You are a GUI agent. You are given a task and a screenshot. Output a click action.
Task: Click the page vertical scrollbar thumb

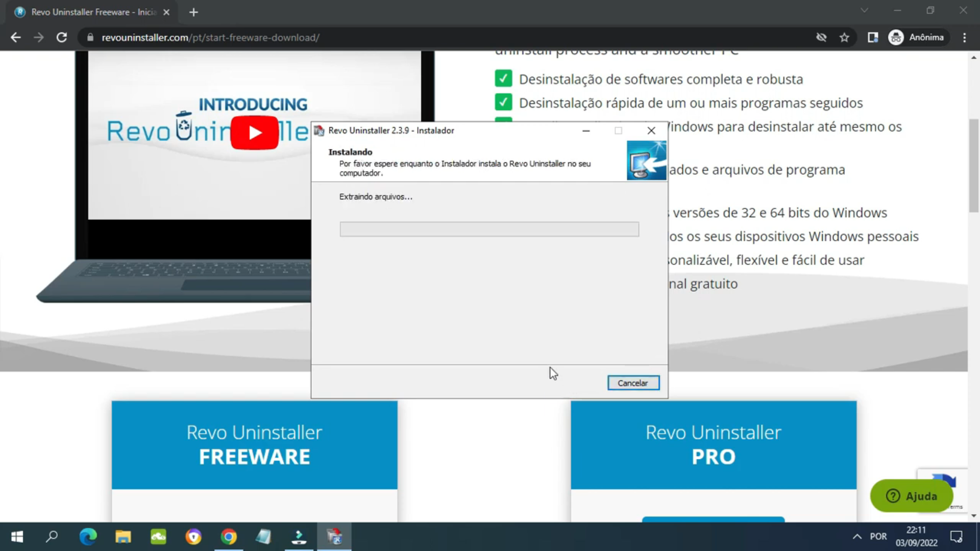pyautogui.click(x=974, y=166)
